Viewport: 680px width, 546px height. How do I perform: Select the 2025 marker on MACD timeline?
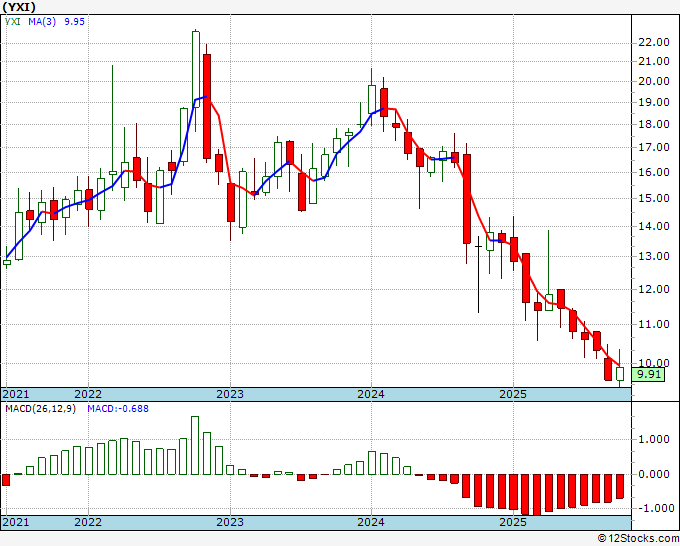(513, 522)
